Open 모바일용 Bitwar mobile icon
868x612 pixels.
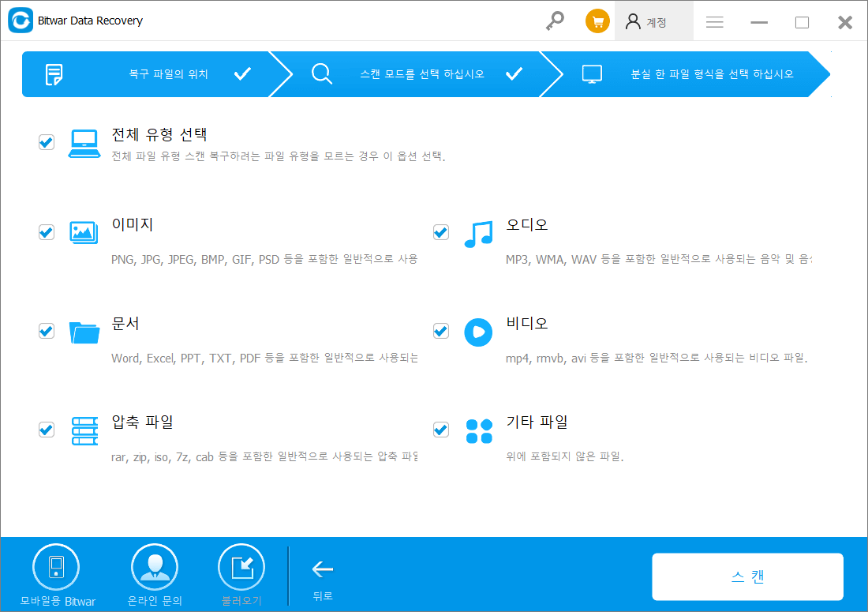(57, 567)
